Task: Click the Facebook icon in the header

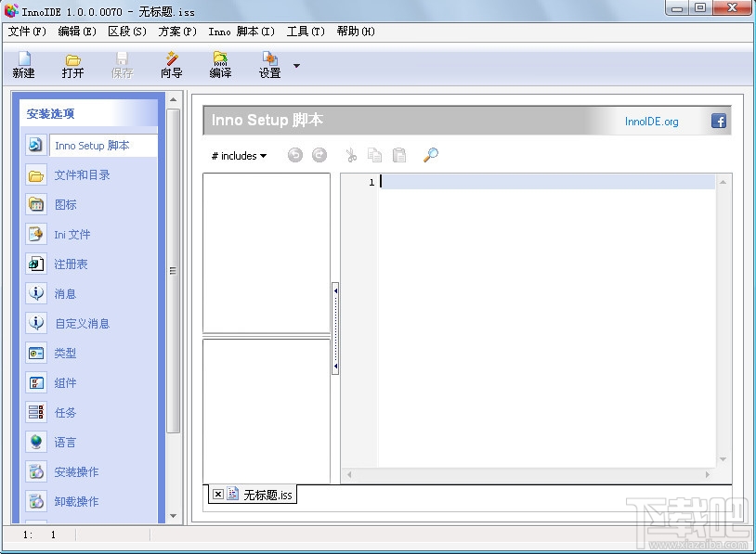Action: [x=720, y=120]
